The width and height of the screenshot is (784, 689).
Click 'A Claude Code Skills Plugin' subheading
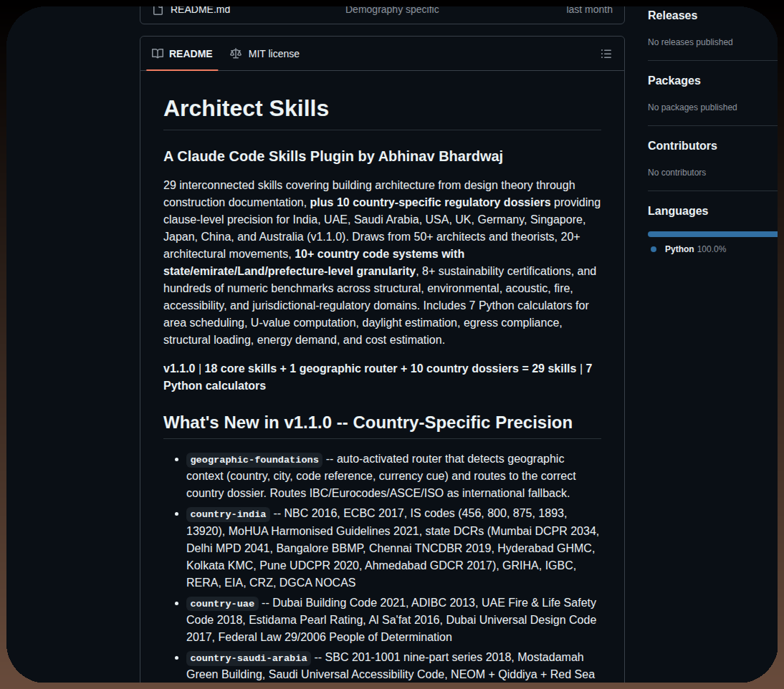[333, 156]
